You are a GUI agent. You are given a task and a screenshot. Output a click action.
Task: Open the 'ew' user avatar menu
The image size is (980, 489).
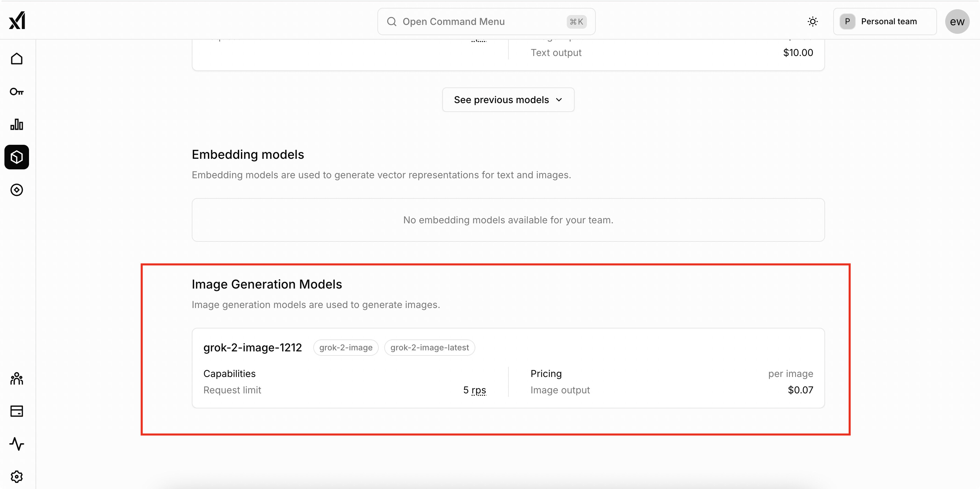(957, 21)
